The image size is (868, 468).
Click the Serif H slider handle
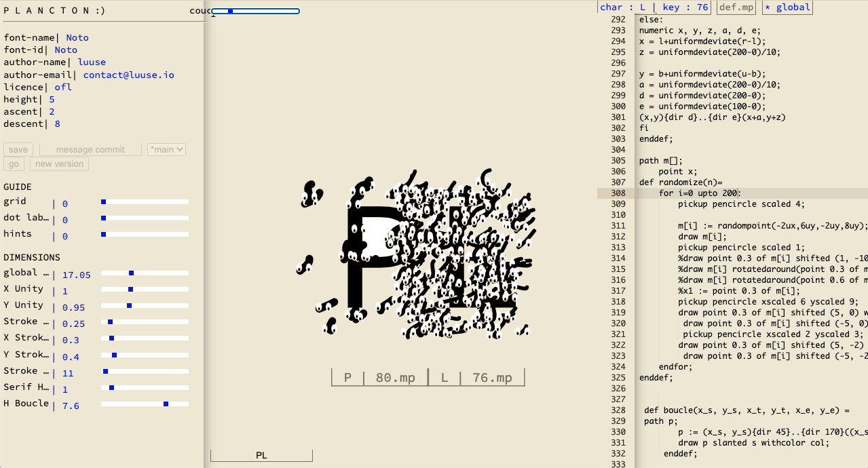click(111, 387)
